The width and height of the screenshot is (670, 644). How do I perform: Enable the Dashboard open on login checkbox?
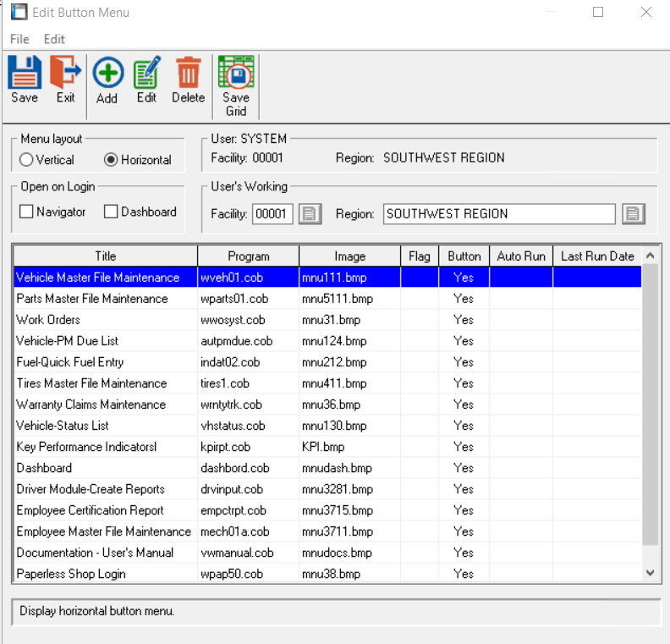pos(111,212)
